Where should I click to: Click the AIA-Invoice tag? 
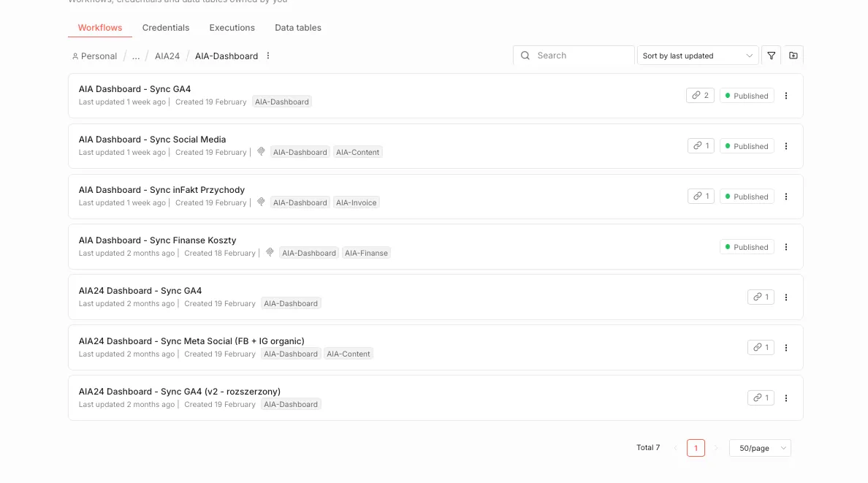pos(356,202)
